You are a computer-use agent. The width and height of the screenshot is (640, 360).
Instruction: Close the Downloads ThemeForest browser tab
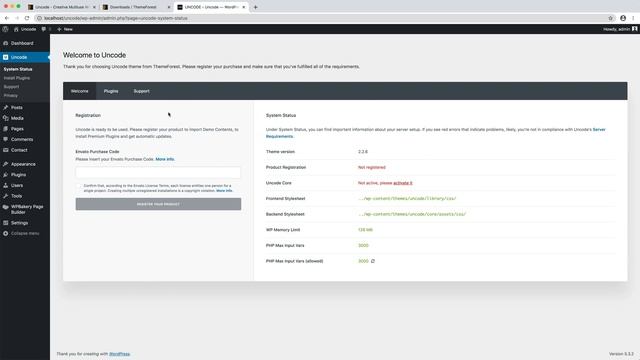[169, 7]
